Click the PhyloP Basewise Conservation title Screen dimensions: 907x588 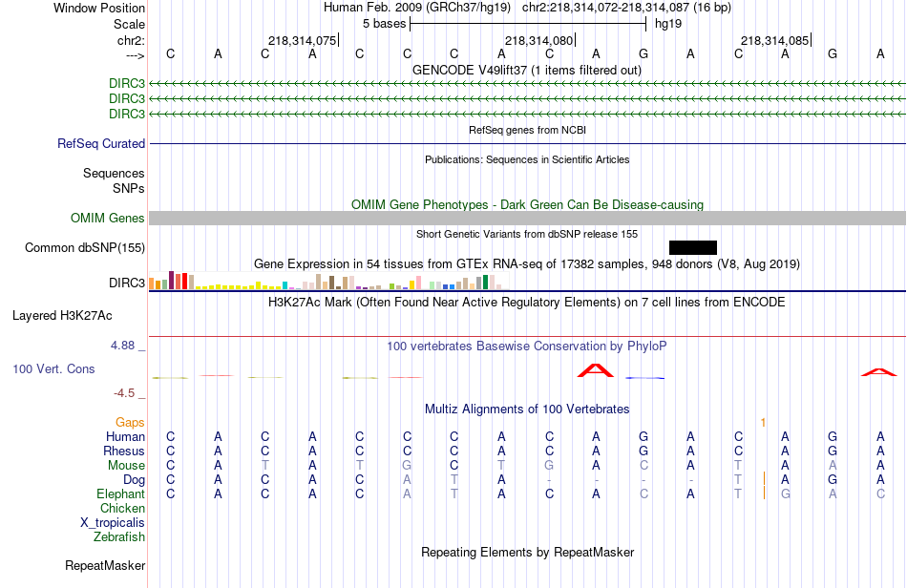(527, 346)
